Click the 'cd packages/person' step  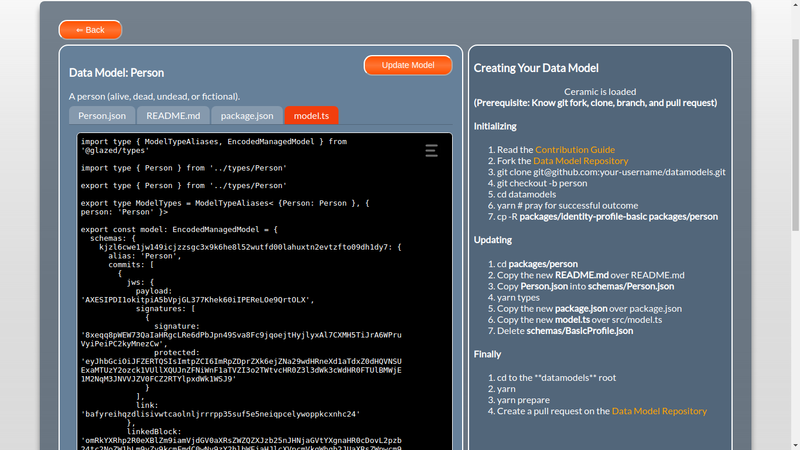pyautogui.click(x=537, y=264)
